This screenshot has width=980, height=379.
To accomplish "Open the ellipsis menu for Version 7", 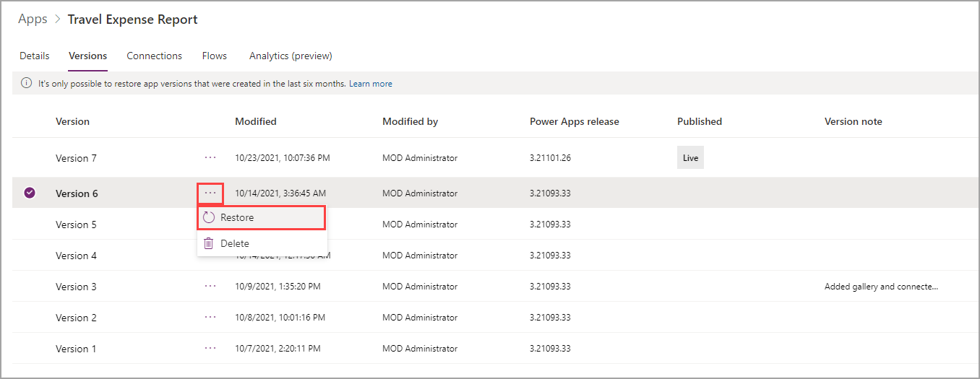I will pyautogui.click(x=210, y=157).
